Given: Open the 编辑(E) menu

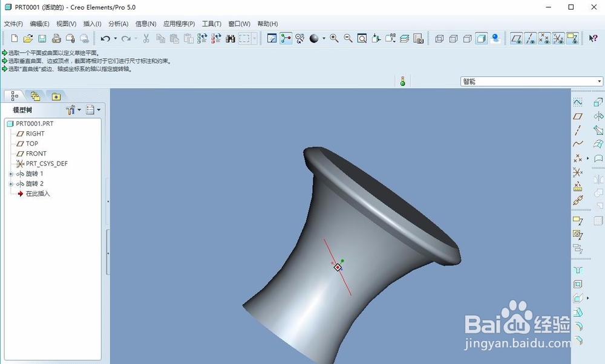Looking at the screenshot, I should tap(39, 24).
